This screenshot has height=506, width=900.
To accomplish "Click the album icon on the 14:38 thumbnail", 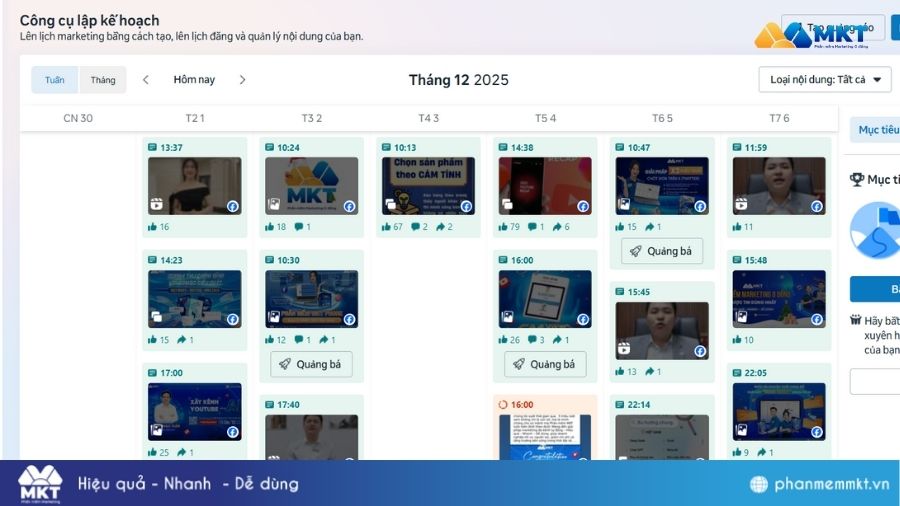I will click(507, 204).
